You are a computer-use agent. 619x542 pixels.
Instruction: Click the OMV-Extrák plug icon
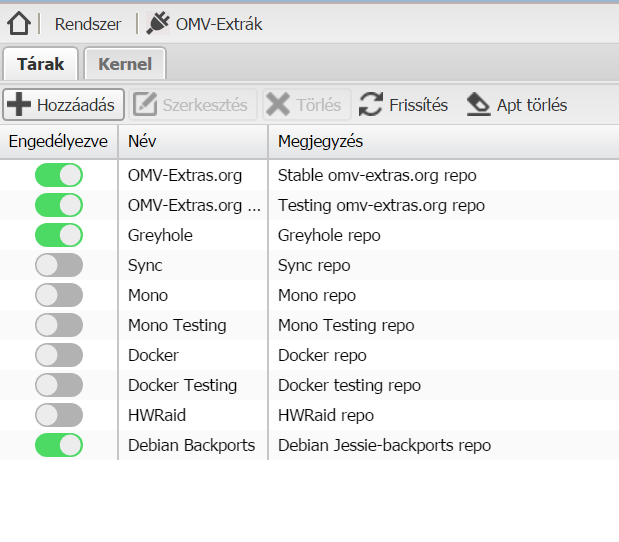pyautogui.click(x=158, y=23)
